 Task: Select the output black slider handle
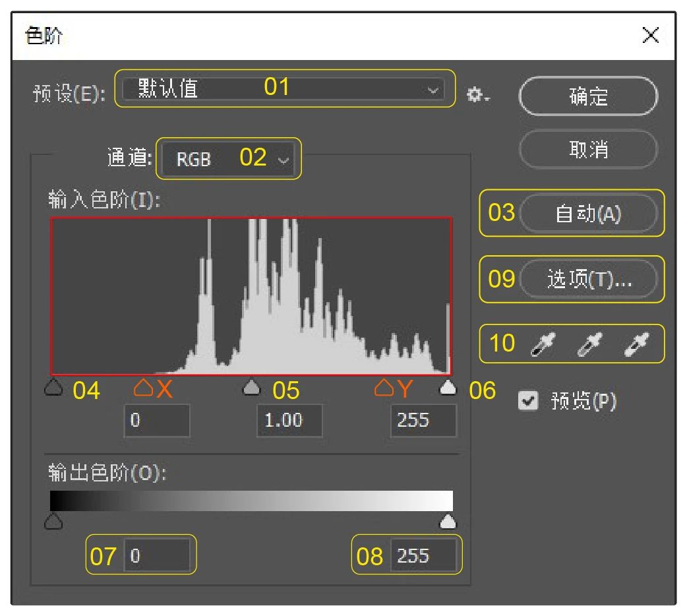[x=53, y=521]
